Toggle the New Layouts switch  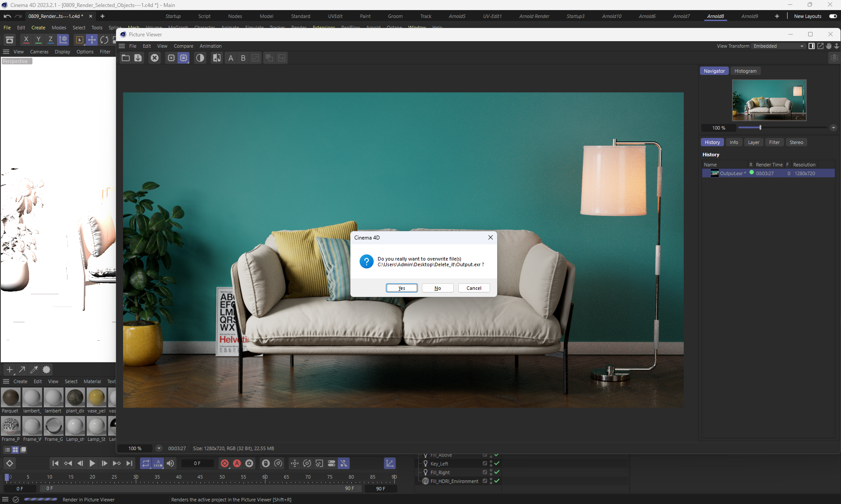pyautogui.click(x=833, y=16)
